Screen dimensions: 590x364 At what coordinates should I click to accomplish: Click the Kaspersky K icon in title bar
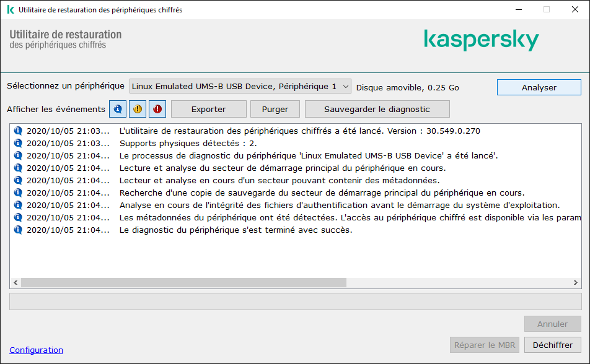tap(10, 10)
